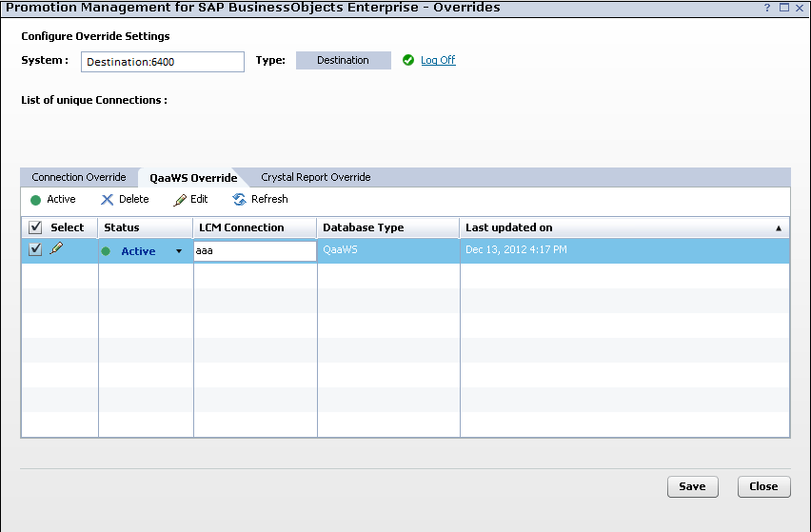Click the Status column header
Image resolution: width=811 pixels, height=532 pixels.
[x=146, y=227]
